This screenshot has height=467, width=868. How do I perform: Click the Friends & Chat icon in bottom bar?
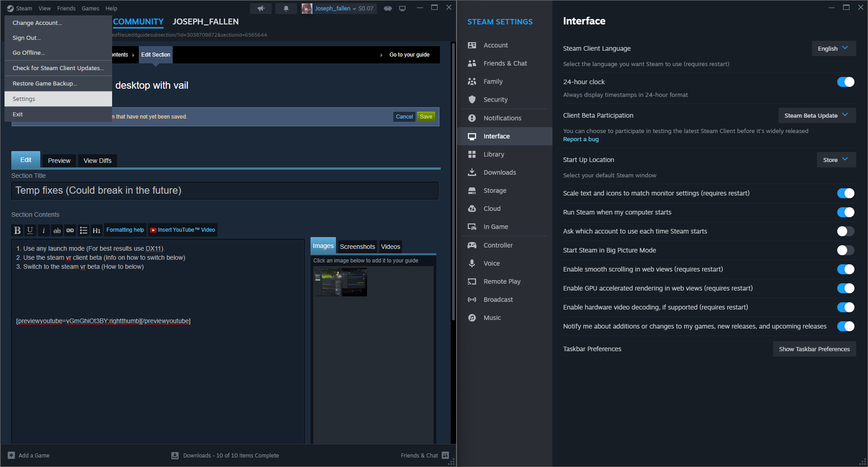[445, 455]
